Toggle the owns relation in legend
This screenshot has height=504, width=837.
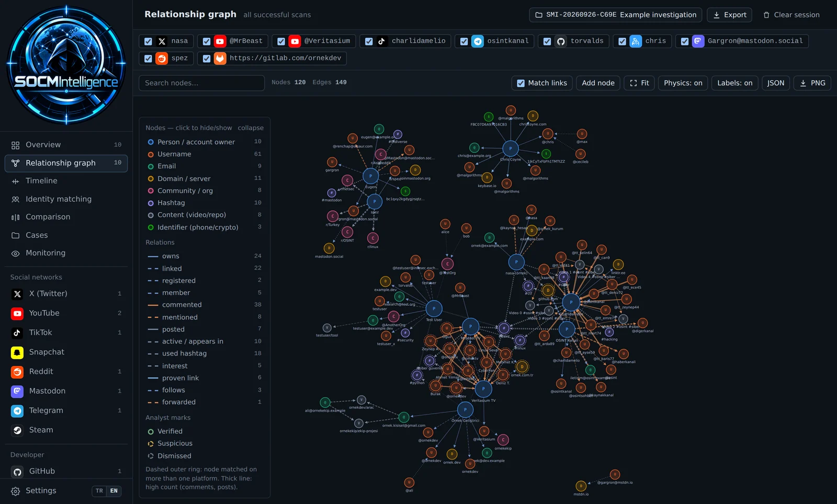[x=205, y=256]
